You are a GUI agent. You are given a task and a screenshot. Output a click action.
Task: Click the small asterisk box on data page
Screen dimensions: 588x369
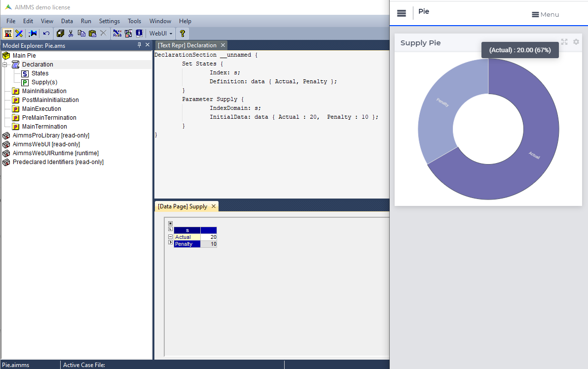coord(170,223)
